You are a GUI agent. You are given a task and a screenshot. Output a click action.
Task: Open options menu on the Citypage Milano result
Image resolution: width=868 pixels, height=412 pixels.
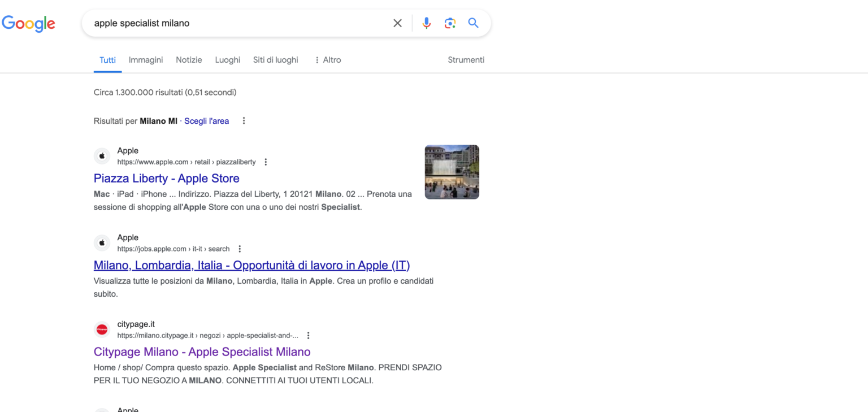[x=308, y=335]
